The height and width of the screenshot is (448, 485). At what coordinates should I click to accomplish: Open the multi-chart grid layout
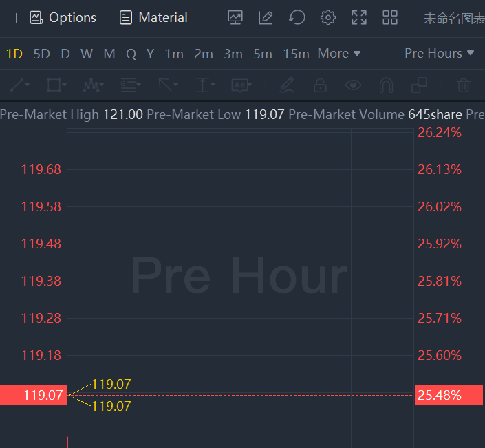tap(390, 18)
